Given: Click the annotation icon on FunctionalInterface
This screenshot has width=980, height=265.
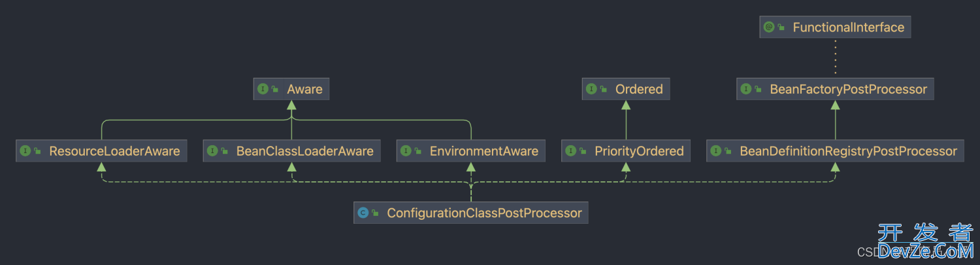Looking at the screenshot, I should click(x=769, y=27).
